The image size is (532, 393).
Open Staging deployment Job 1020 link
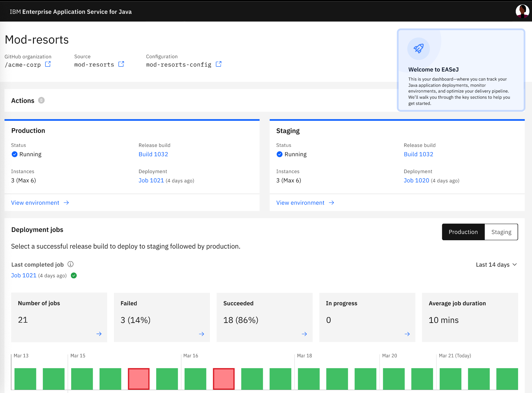(x=416, y=181)
